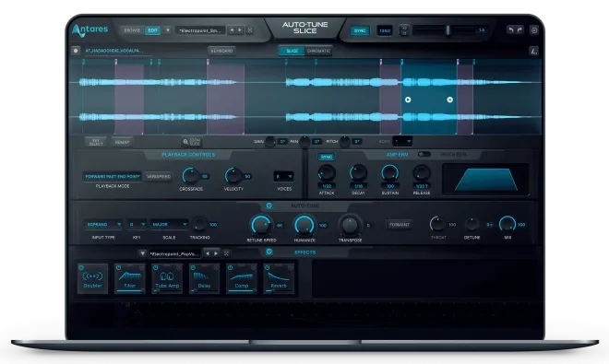Open the Voices dropdown
The image size is (609, 364).
pyautogui.click(x=283, y=177)
